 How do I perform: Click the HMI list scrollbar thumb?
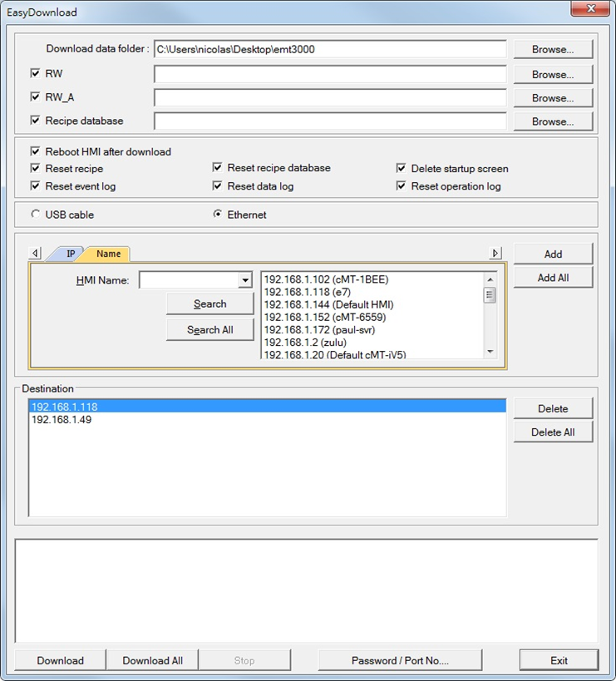pos(490,295)
